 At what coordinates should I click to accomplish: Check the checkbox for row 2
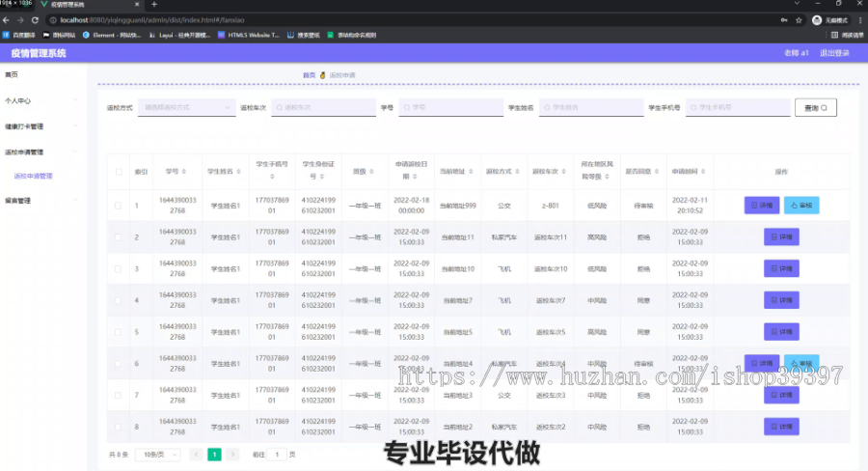[x=118, y=237]
